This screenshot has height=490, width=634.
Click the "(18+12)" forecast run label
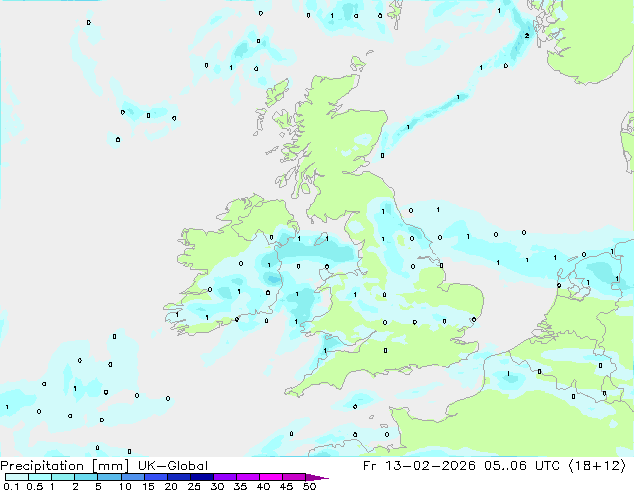click(x=597, y=466)
